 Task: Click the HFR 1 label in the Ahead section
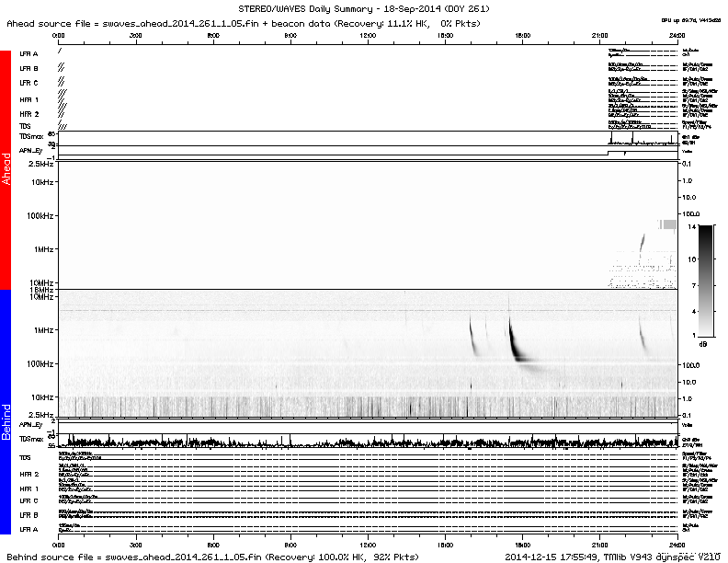tap(28, 99)
